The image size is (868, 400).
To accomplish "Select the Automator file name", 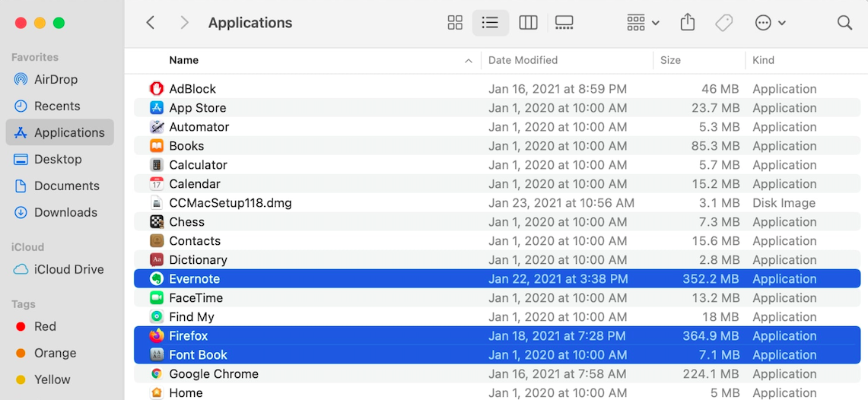I will (199, 127).
